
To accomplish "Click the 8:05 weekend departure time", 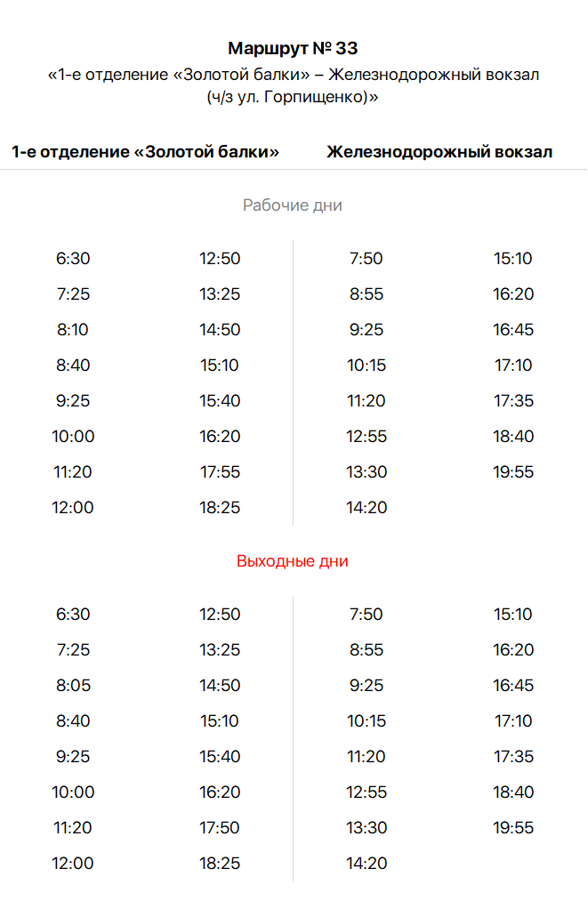I will [x=73, y=686].
